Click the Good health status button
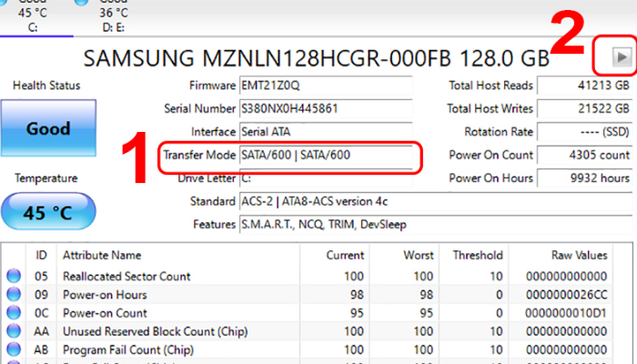The height and width of the screenshot is (364, 637). point(47,129)
